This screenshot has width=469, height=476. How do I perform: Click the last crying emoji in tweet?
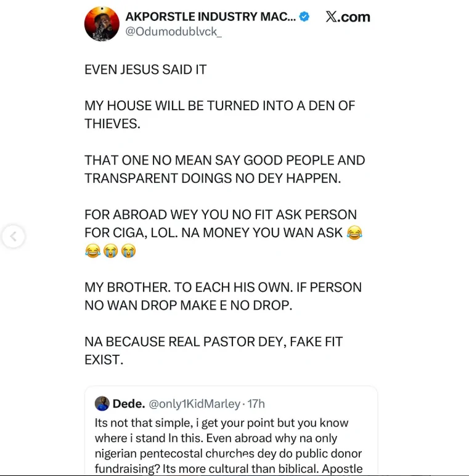click(128, 251)
